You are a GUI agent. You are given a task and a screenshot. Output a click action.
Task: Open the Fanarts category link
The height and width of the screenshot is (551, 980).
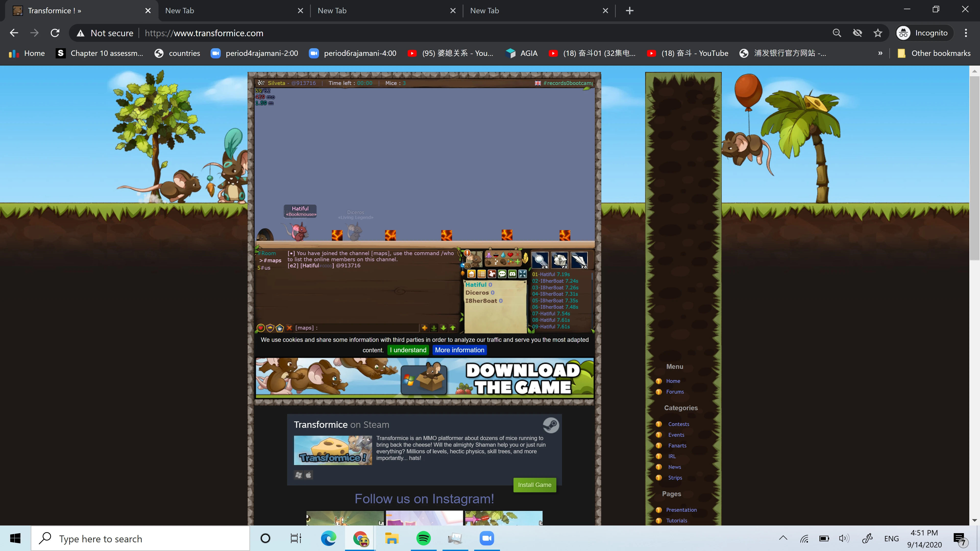coord(677,445)
